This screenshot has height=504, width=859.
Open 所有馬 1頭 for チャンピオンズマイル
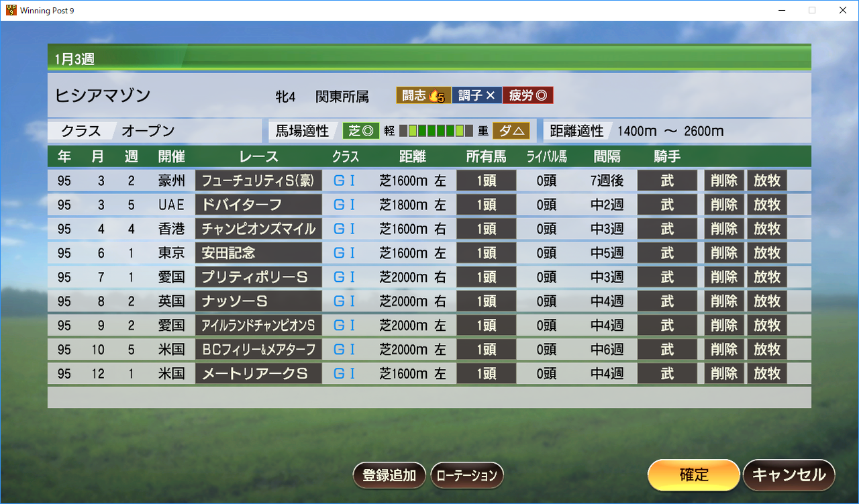[487, 229]
